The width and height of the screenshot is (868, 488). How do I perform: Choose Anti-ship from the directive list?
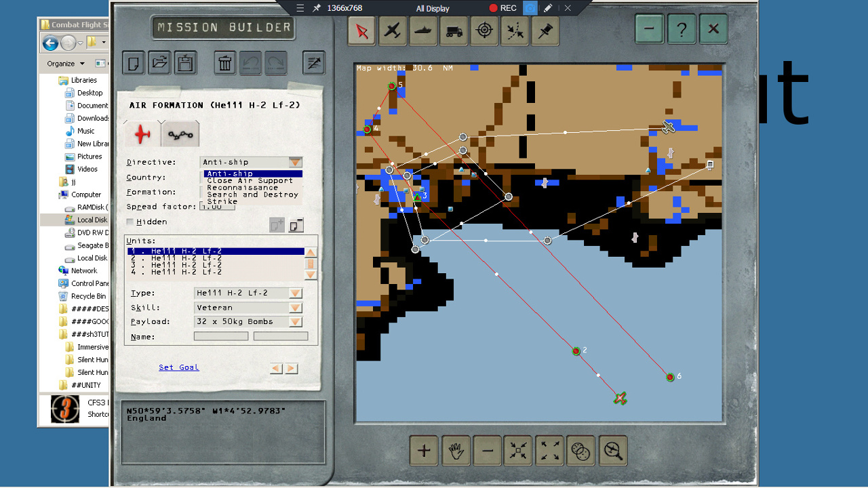click(x=253, y=174)
